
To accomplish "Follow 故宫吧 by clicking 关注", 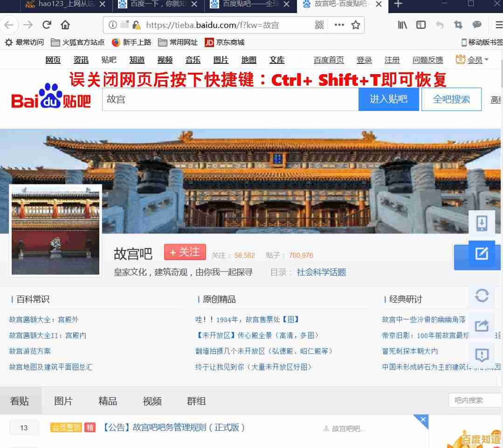I will click(x=185, y=252).
